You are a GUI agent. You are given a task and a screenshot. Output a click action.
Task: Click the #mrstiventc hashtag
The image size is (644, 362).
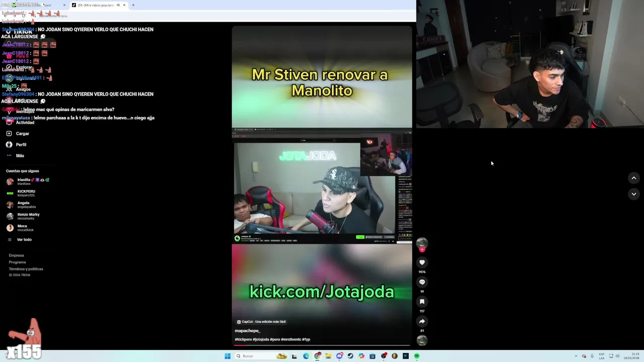[291, 339]
